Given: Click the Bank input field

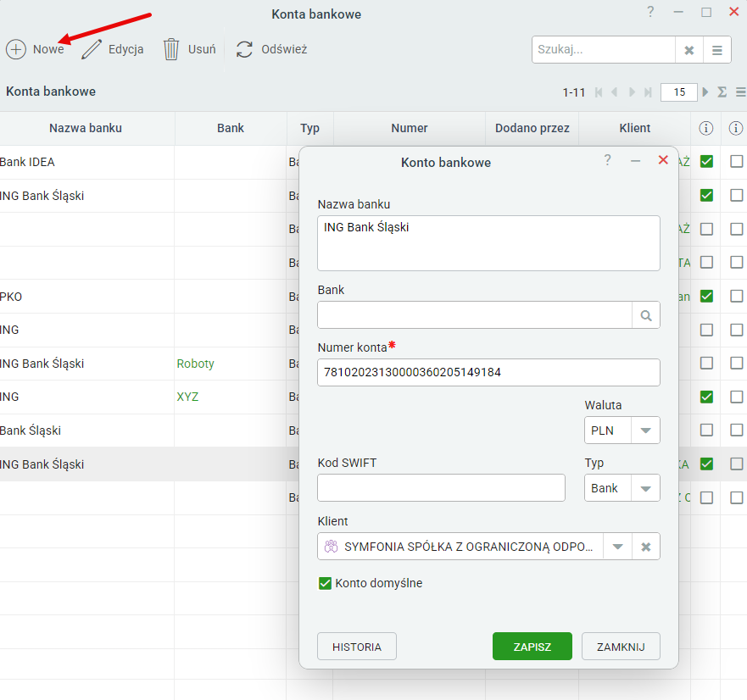Looking at the screenshot, I should (x=475, y=315).
